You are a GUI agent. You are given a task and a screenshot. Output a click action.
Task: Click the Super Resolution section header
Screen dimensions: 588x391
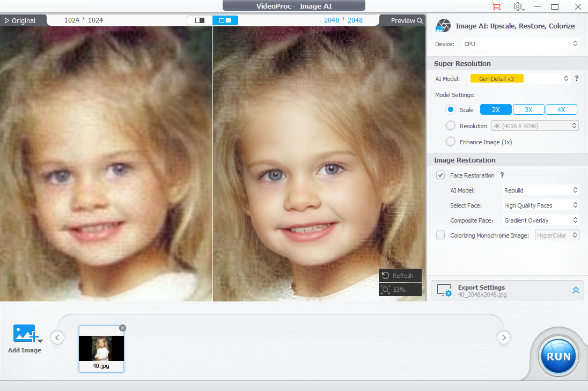point(462,63)
